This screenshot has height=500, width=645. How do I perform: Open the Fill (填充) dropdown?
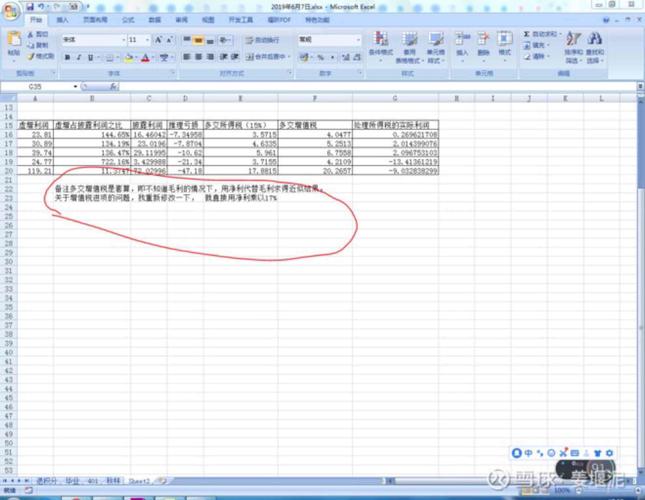tap(537, 45)
